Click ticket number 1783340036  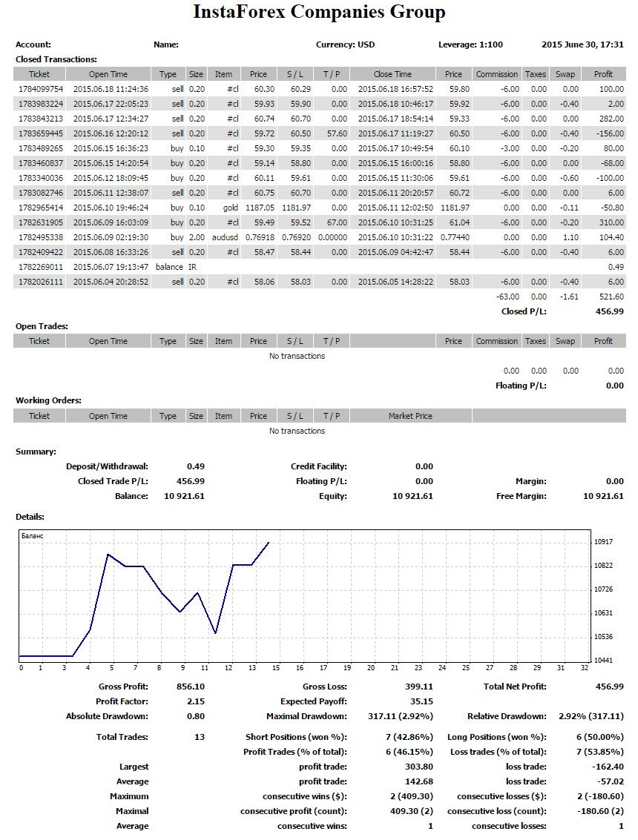coord(41,178)
